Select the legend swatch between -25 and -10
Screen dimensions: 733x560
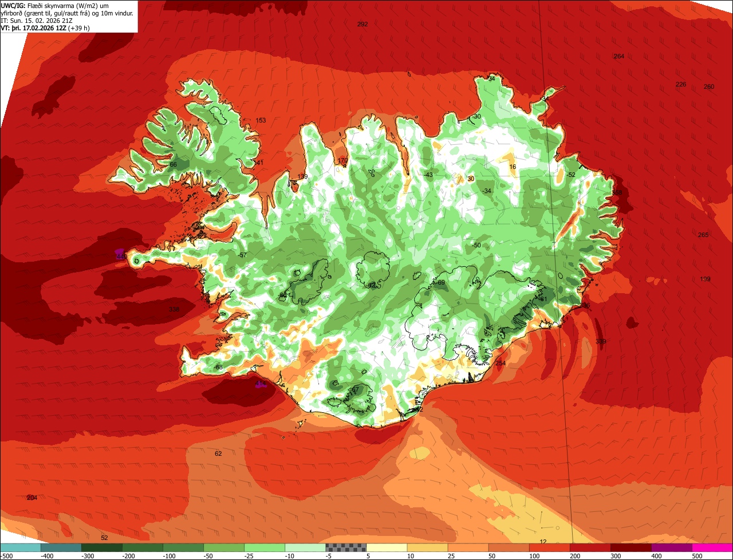(265, 547)
